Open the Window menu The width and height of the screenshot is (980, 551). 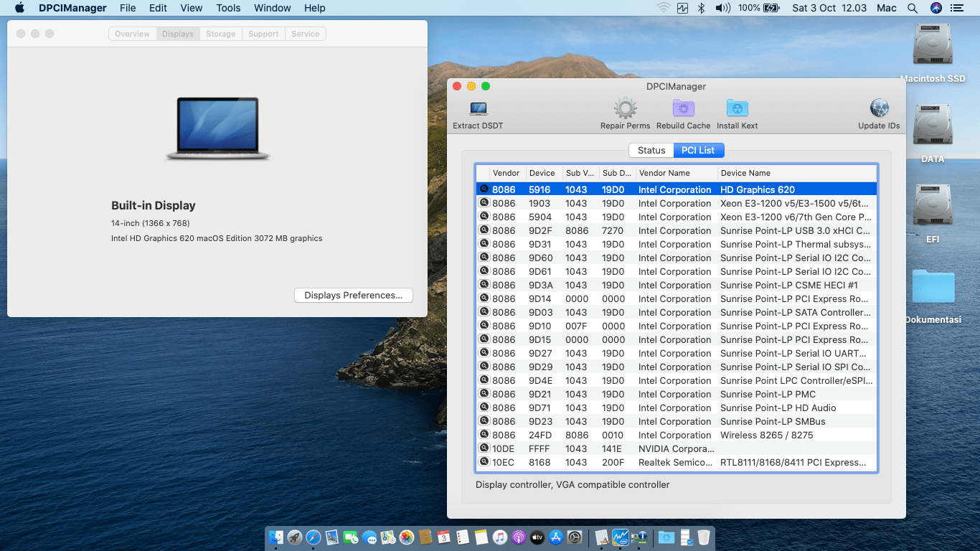coord(272,8)
